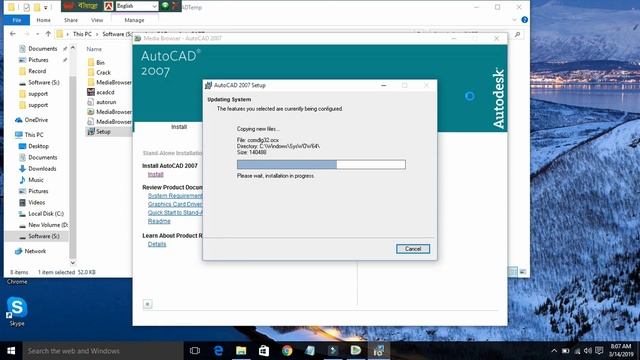The height and width of the screenshot is (360, 640).
Task: Launch Google Chrome from taskbar
Action: (x=287, y=351)
